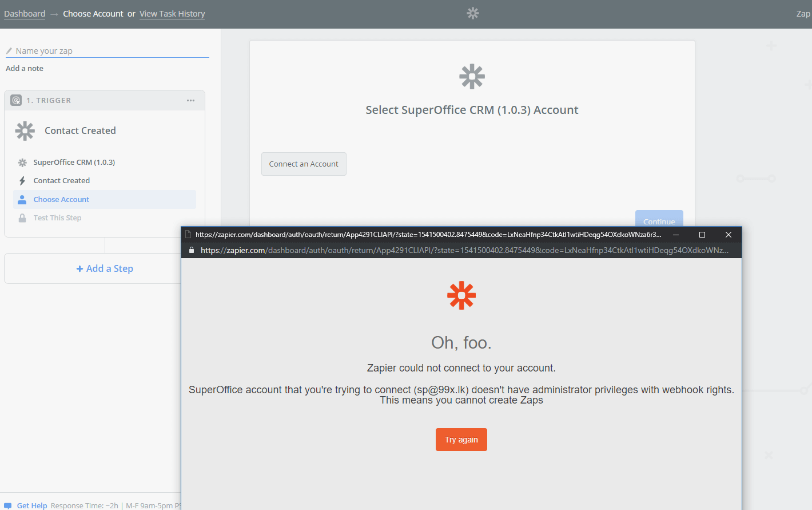
Task: Click the popup address bar URL
Action: (464, 250)
